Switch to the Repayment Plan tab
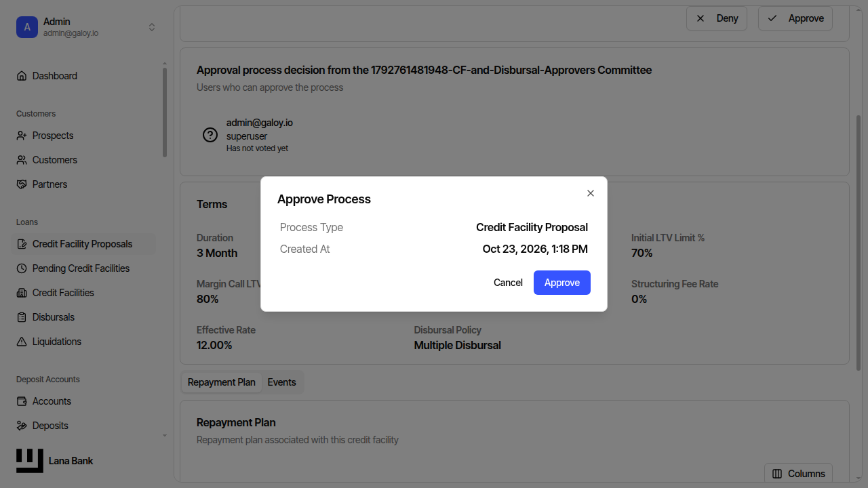Image resolution: width=868 pixels, height=488 pixels. (x=222, y=382)
